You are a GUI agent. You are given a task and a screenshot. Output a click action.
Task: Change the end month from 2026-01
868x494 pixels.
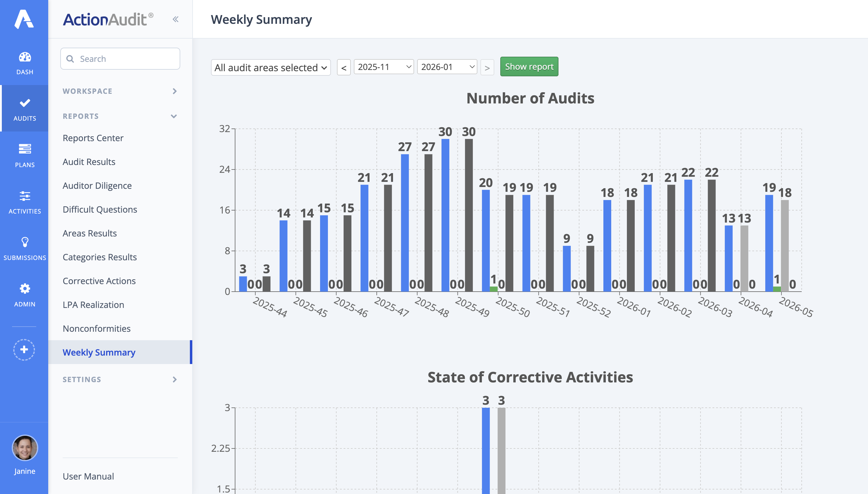447,67
